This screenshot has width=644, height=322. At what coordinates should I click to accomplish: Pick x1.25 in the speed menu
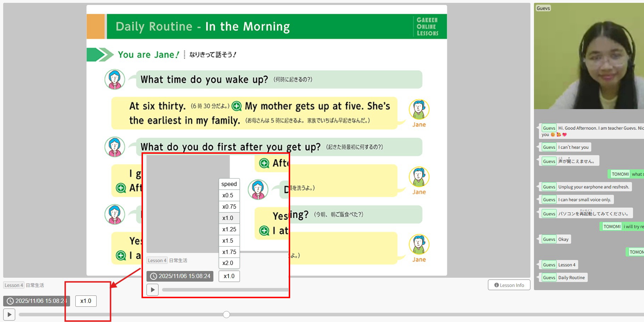tap(229, 229)
